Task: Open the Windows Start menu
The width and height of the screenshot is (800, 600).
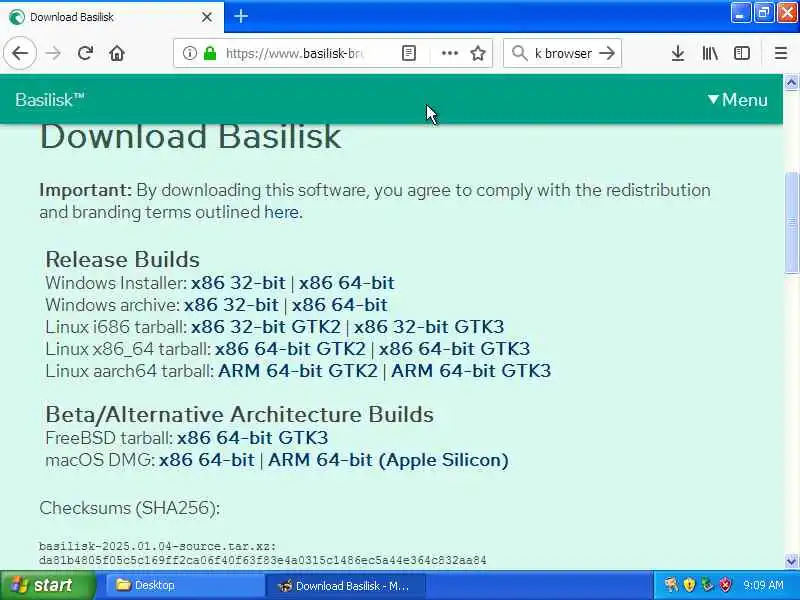Action: click(47, 585)
